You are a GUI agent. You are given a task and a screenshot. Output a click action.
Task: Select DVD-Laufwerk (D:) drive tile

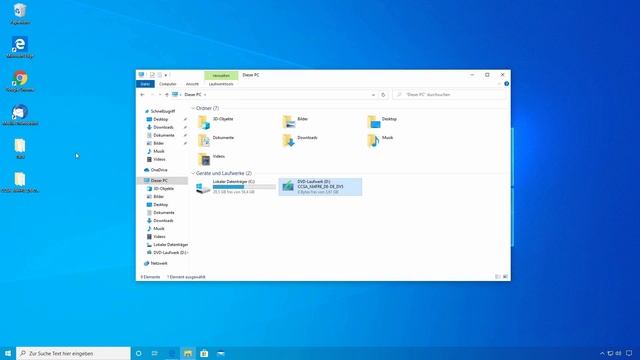click(320, 187)
